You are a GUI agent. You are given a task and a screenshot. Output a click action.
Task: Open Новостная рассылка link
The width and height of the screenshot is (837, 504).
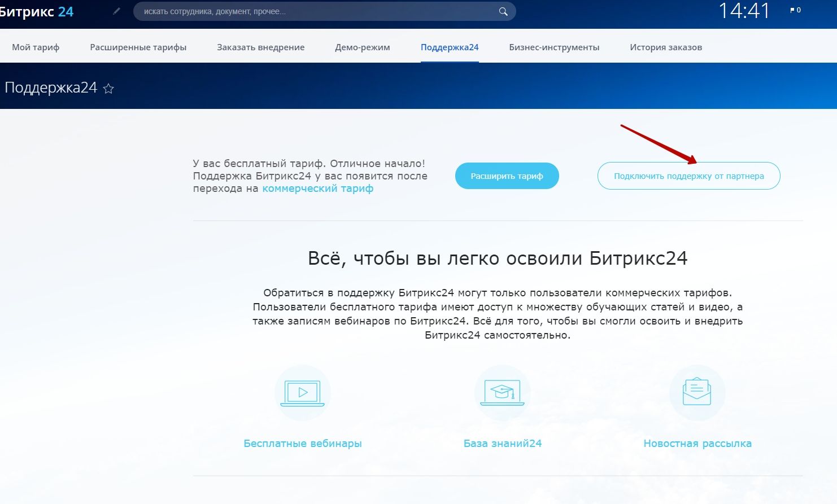tap(697, 444)
